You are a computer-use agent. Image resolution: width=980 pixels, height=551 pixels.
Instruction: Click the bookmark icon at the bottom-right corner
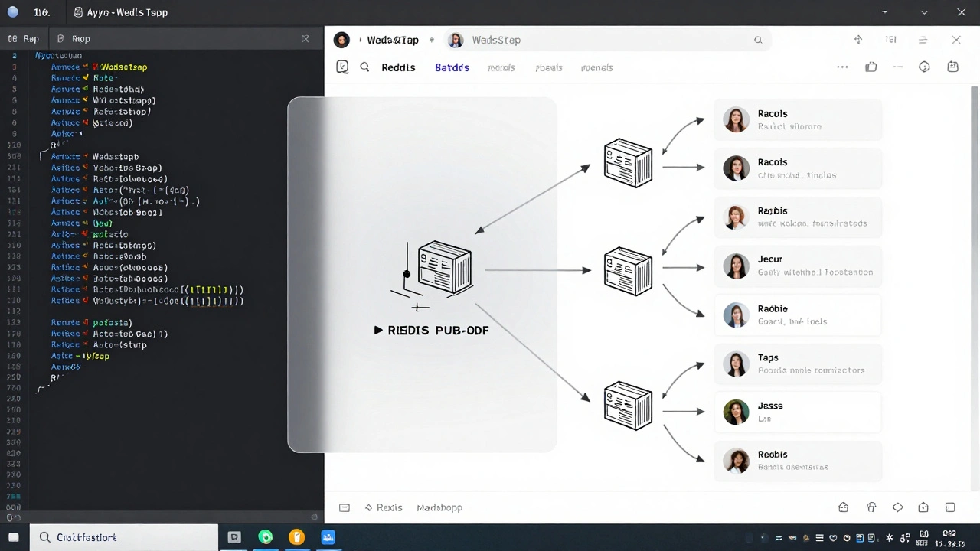pos(950,507)
